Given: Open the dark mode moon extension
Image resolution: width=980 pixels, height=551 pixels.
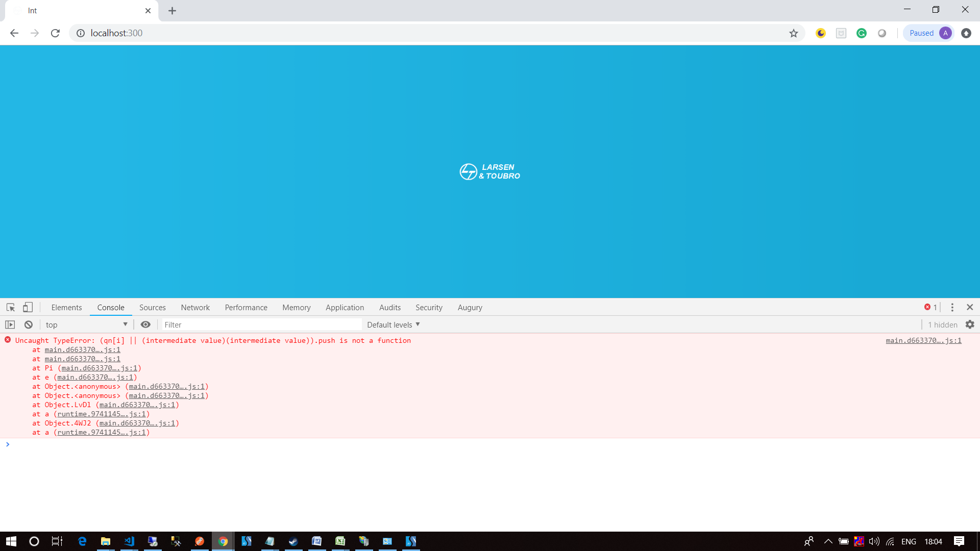Looking at the screenshot, I should [x=820, y=33].
